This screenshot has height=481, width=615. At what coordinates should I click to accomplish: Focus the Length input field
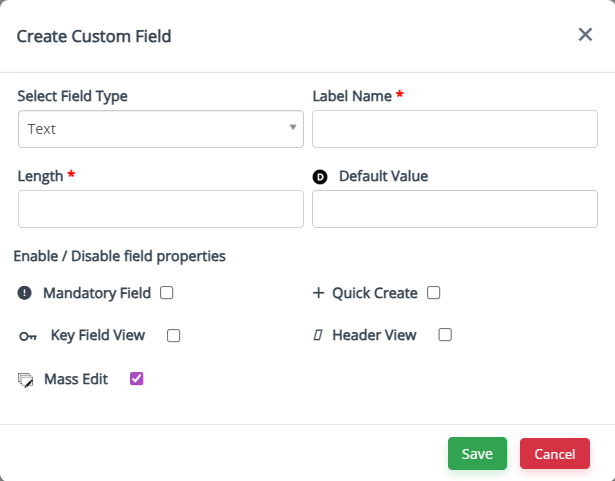coord(161,209)
